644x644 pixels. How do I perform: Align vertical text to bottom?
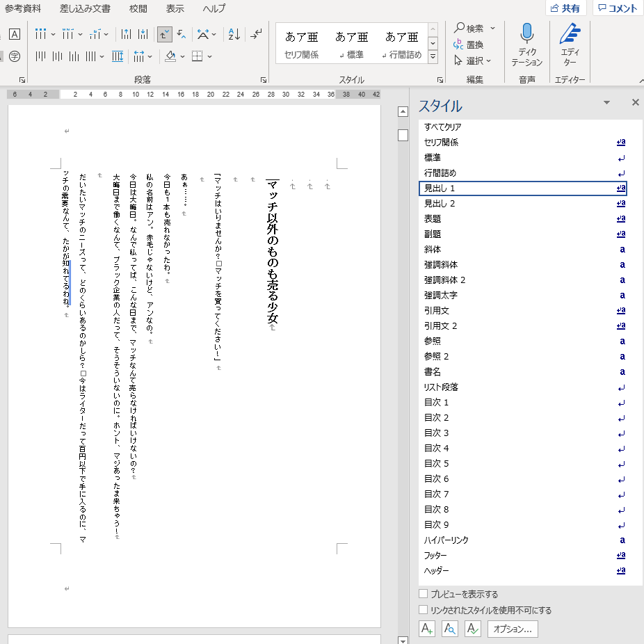click(74, 56)
